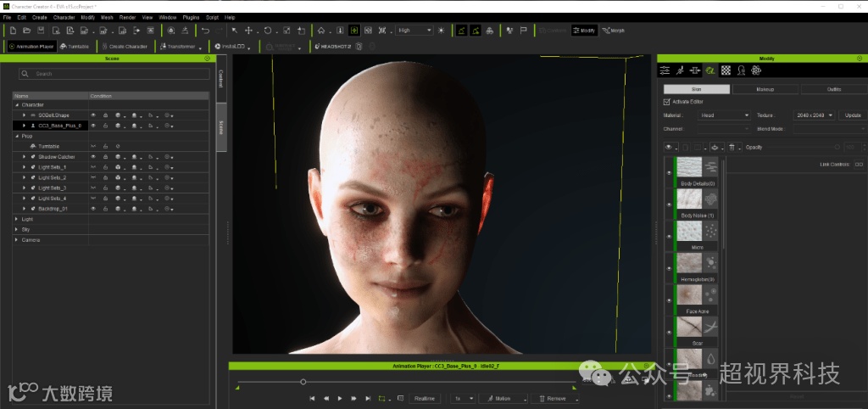
Task: Click the Create Character button
Action: point(125,46)
